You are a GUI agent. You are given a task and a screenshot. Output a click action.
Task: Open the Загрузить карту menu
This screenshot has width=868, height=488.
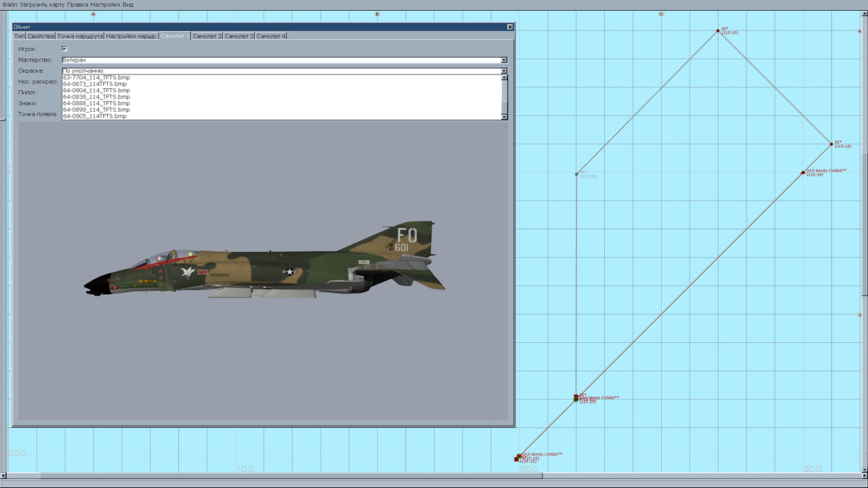(42, 5)
